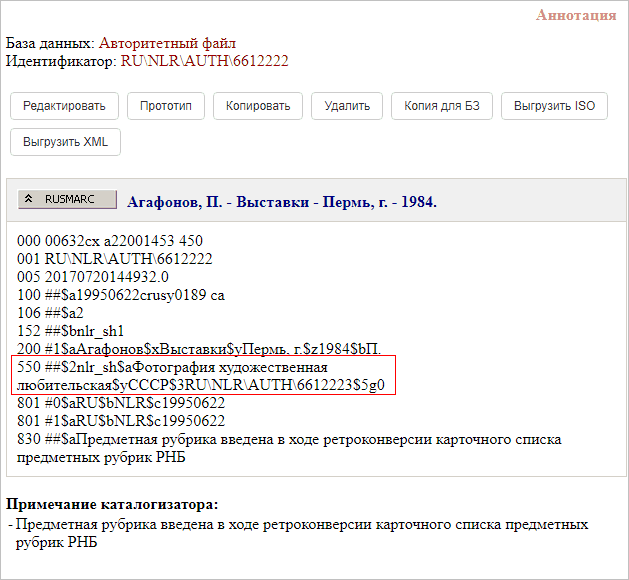Viewport: 629px width, 580px height.
Task: Open the Прототип view
Action: coord(172,106)
